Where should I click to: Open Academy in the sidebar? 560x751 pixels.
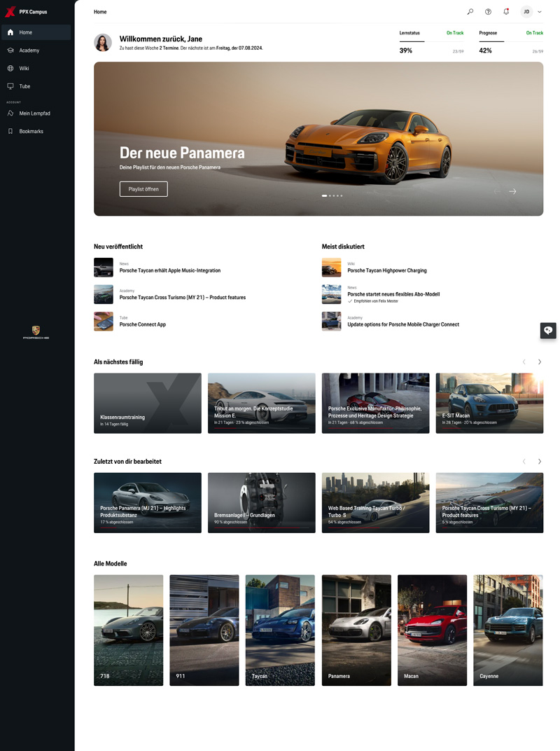click(29, 50)
